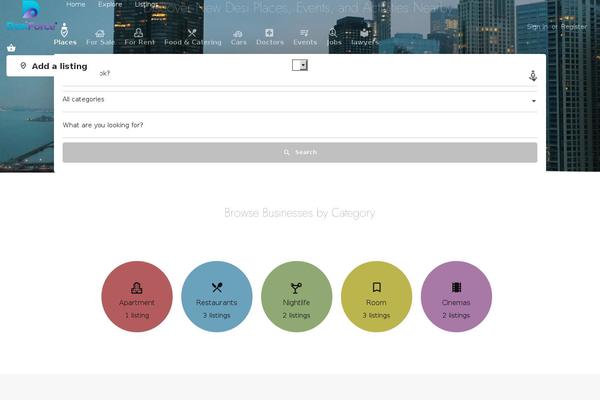Open the Cars listing type
Viewport: 600px width, 400px height.
click(238, 37)
